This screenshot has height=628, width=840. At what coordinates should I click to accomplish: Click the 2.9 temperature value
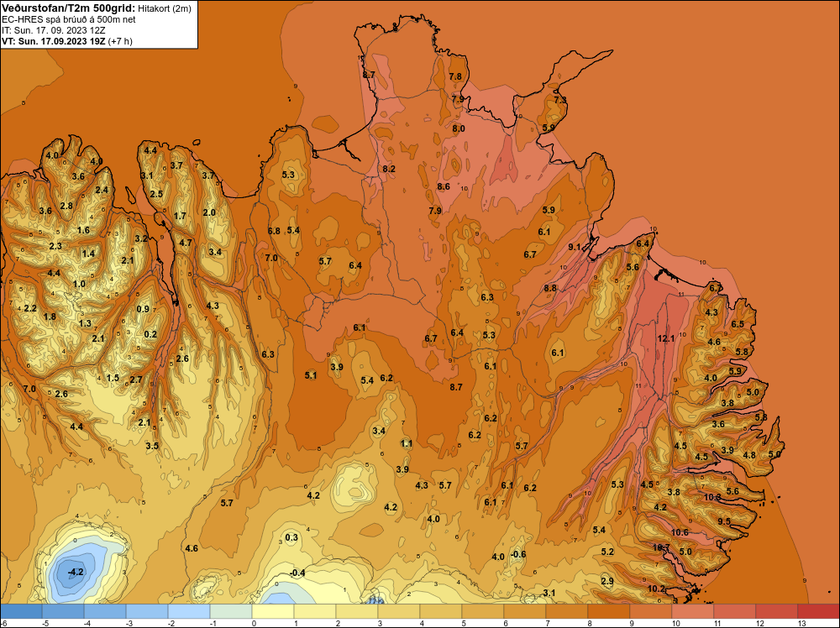(607, 582)
